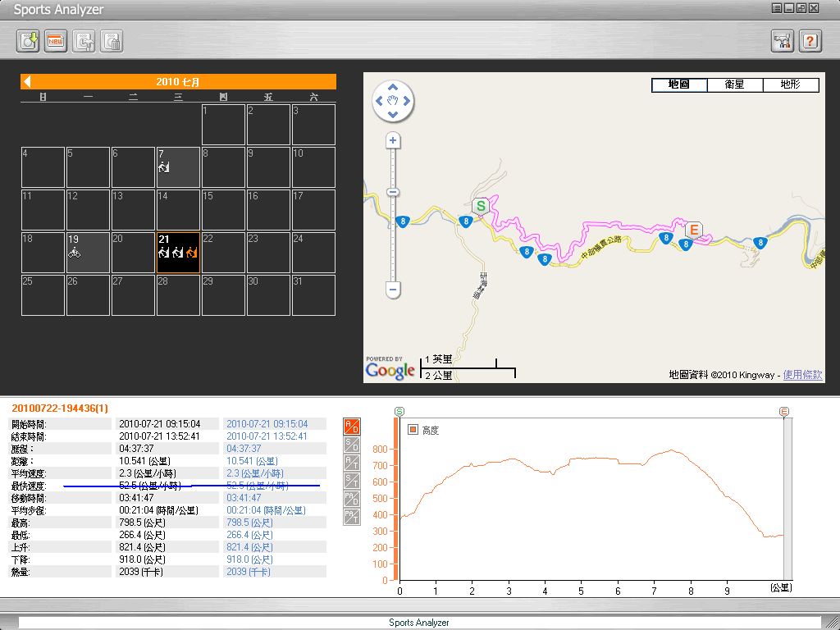Click the blue ascent value 821.4 (公尺)
840x630 pixels.
[249, 547]
